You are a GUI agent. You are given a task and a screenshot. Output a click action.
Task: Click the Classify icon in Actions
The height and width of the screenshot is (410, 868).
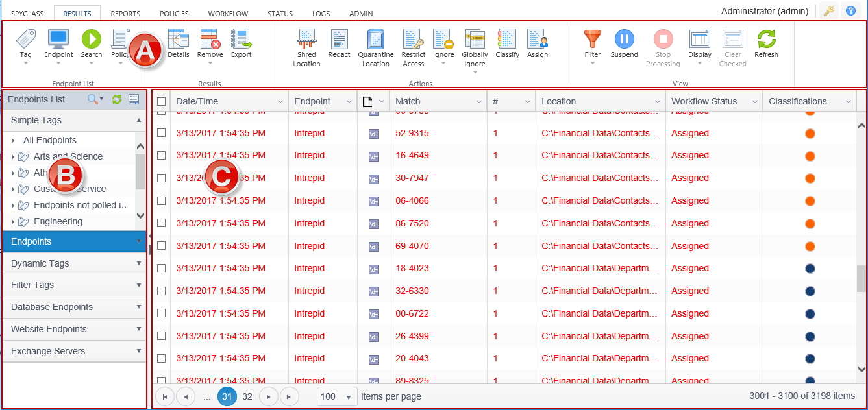(507, 40)
